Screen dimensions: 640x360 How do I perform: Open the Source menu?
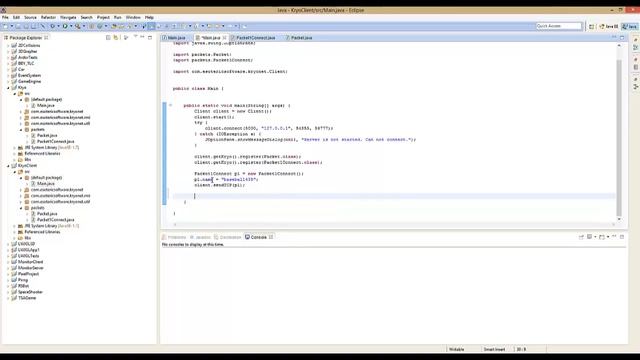pyautogui.click(x=30, y=18)
